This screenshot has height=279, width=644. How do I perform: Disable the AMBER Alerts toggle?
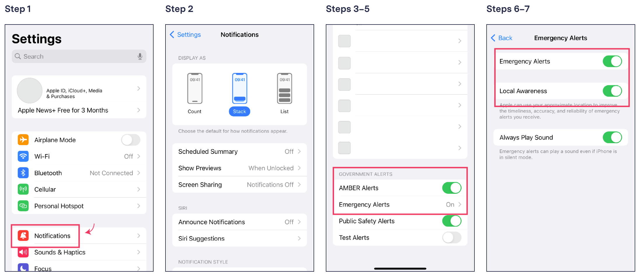pos(451,188)
